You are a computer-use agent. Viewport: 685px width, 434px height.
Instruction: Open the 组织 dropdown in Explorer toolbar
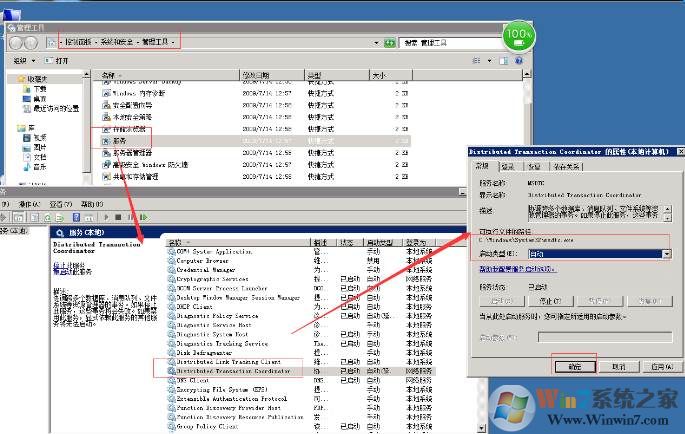[x=24, y=60]
